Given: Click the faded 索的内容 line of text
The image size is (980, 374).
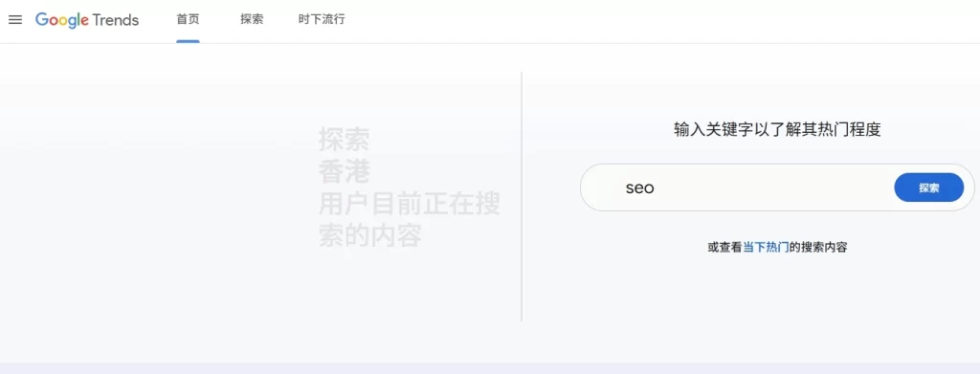Looking at the screenshot, I should 370,236.
